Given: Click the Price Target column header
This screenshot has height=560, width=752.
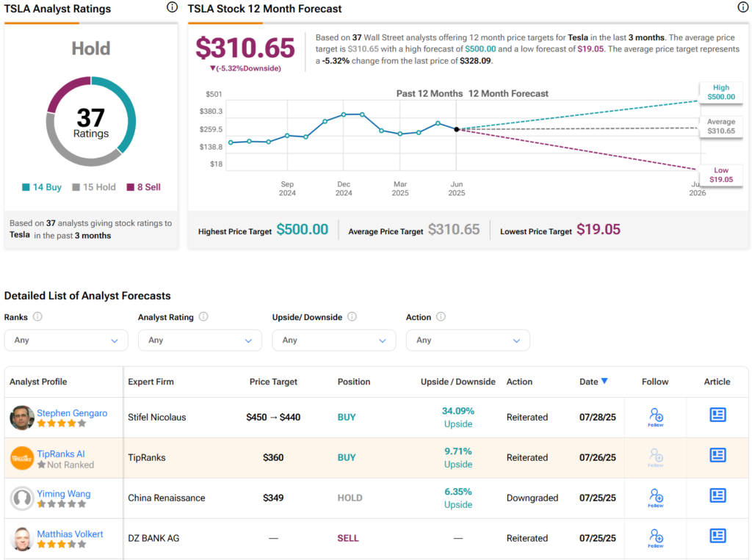Looking at the screenshot, I should point(273,382).
